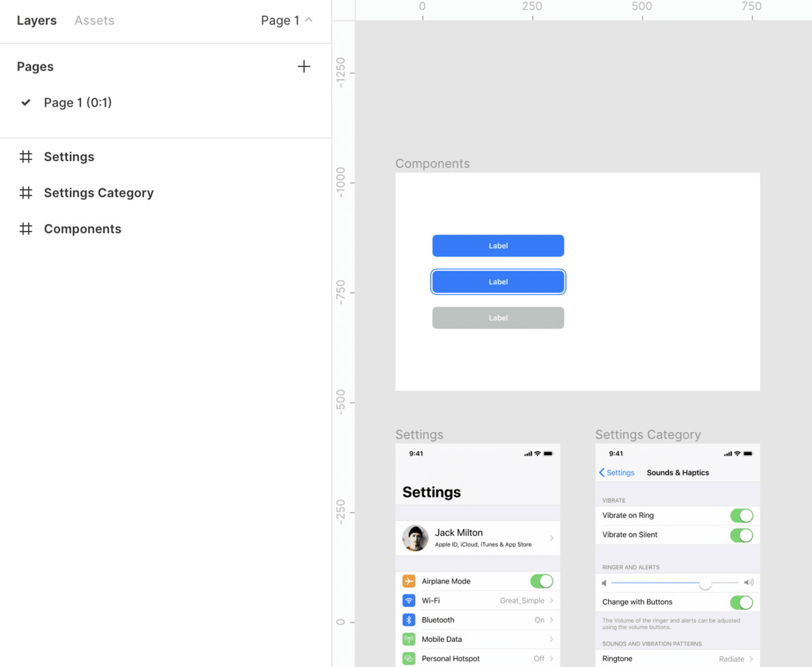Click the Sounds & Haptics title

tap(678, 473)
